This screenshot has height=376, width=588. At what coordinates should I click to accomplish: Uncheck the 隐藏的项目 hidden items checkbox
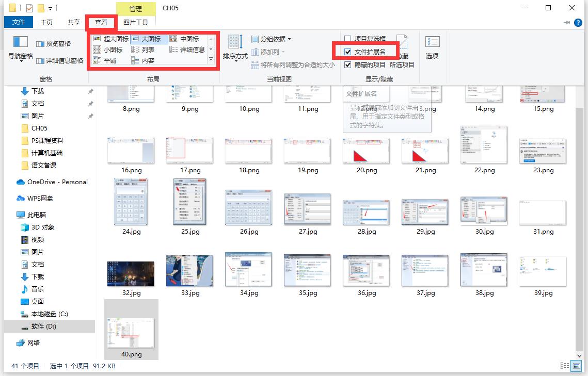point(348,65)
